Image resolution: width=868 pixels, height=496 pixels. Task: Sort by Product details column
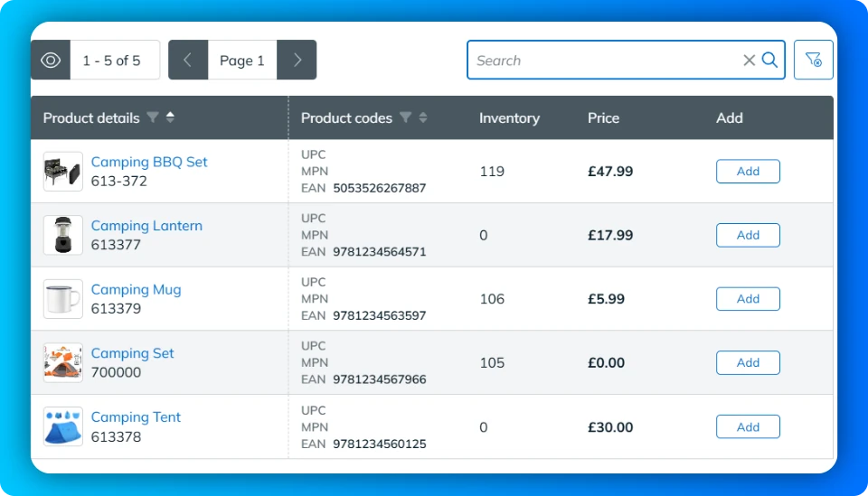tap(171, 117)
